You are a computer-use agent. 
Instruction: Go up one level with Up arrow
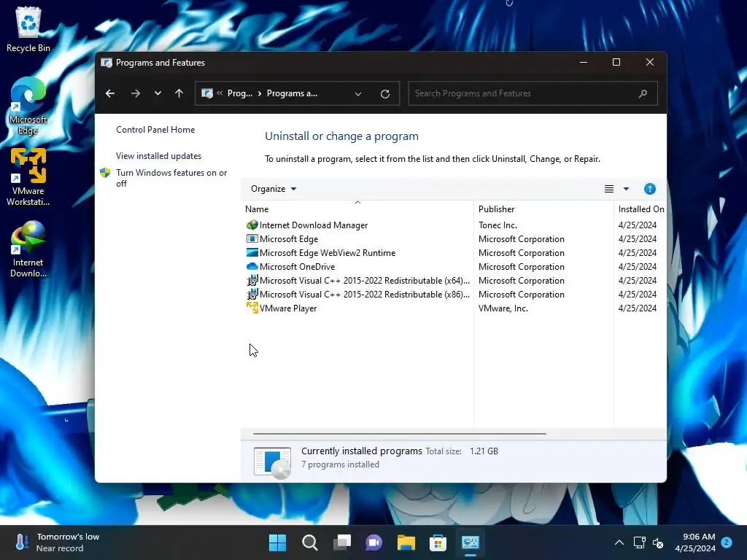click(x=179, y=93)
